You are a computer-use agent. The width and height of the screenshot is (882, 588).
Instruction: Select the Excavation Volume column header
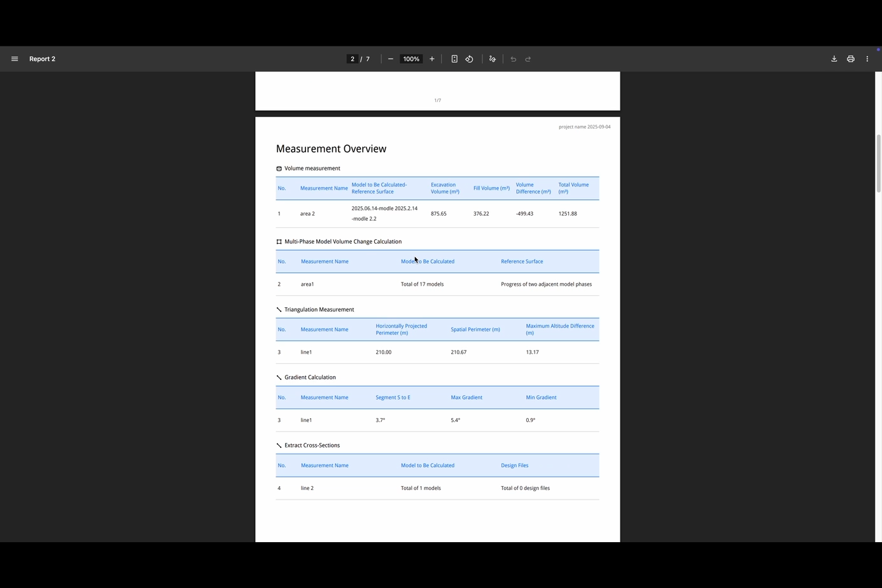click(445, 188)
